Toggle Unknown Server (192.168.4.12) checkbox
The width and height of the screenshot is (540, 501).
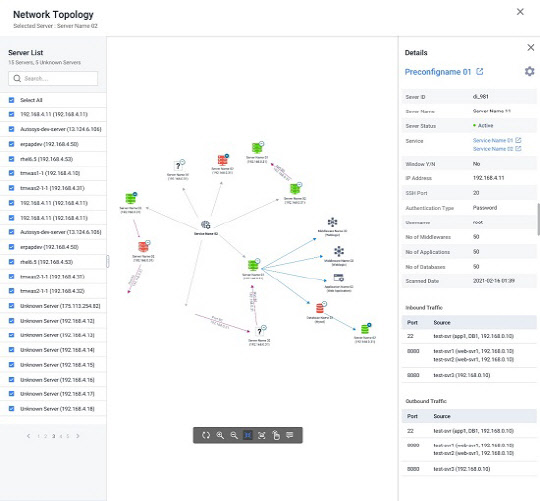pos(11,321)
